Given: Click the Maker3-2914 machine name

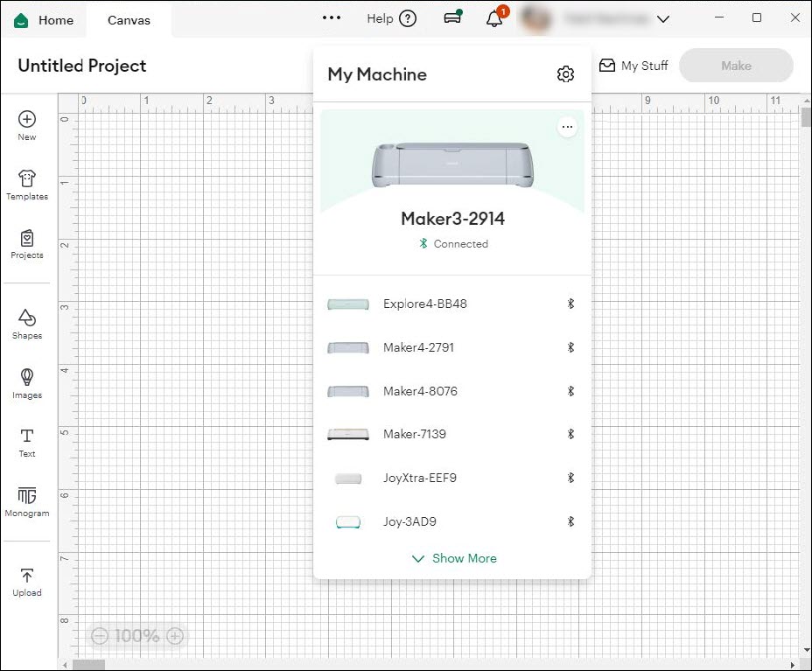Looking at the screenshot, I should [x=452, y=219].
